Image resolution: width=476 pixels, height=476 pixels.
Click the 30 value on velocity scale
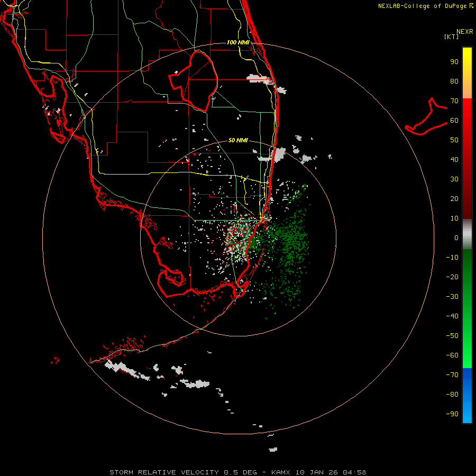454,179
